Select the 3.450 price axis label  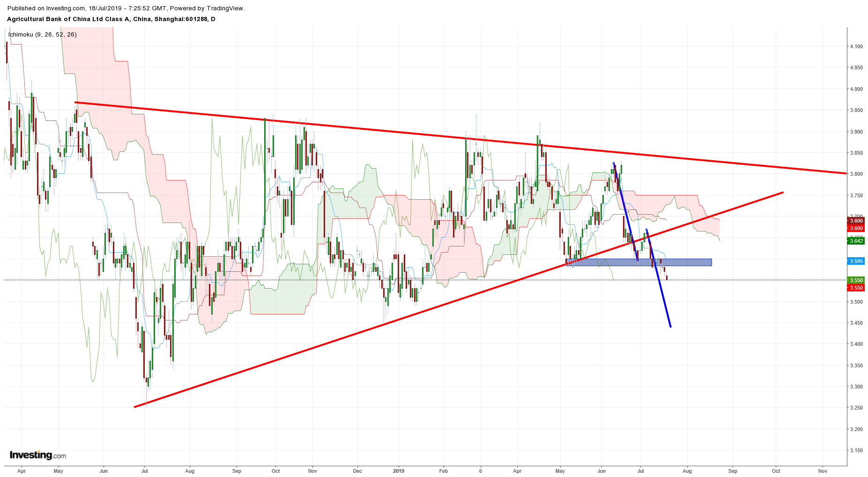click(x=856, y=323)
